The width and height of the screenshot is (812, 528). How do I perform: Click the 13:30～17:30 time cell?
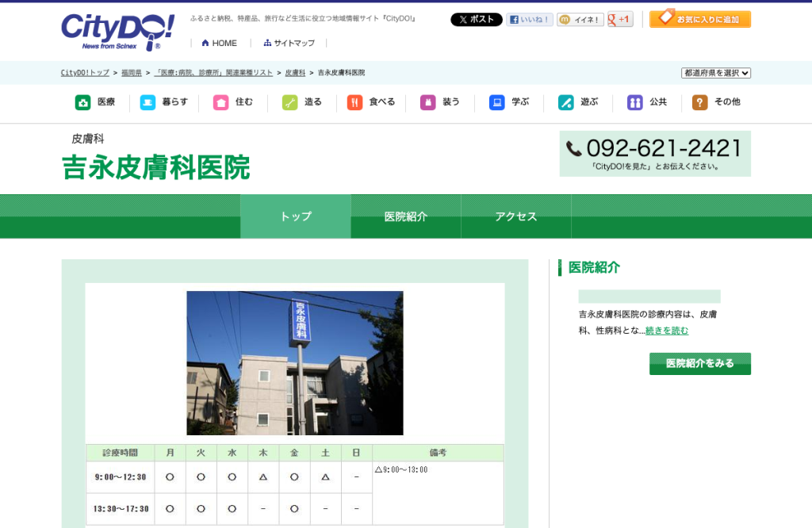(121, 509)
